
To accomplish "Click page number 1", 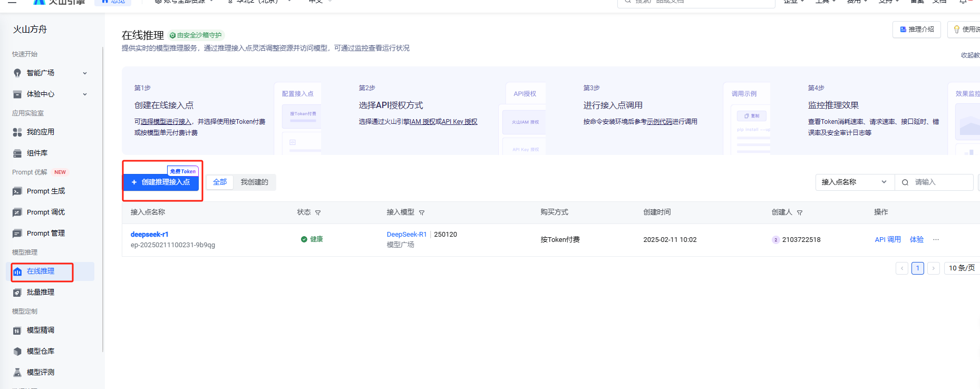I will tap(918, 268).
